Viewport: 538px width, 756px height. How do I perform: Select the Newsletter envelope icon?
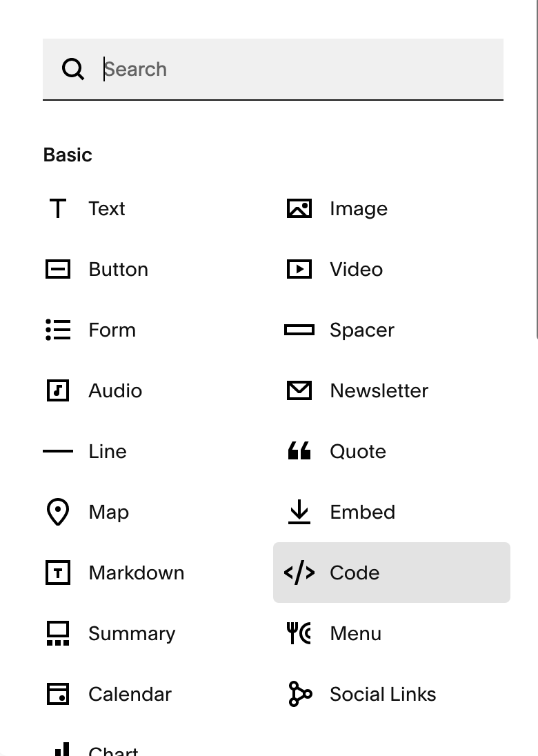coord(299,390)
